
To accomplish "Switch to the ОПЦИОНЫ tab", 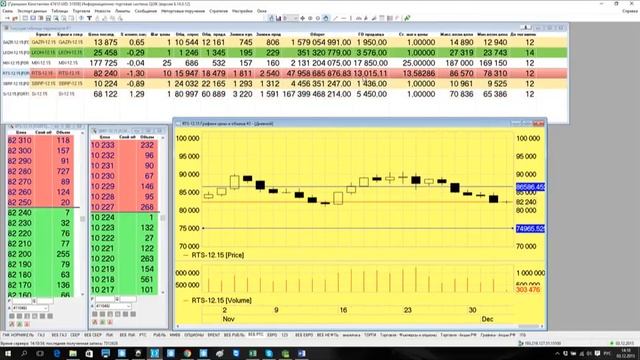I will click(193, 335).
